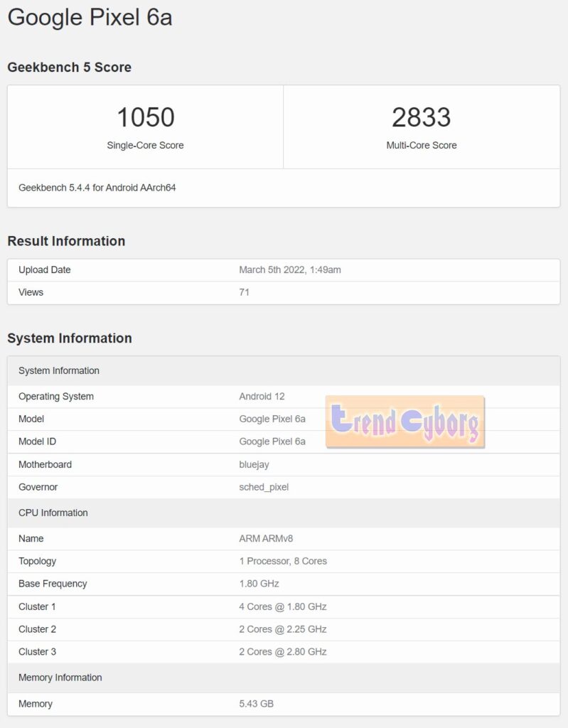Click the System Information section heading
This screenshot has width=568, height=728.
(70, 338)
